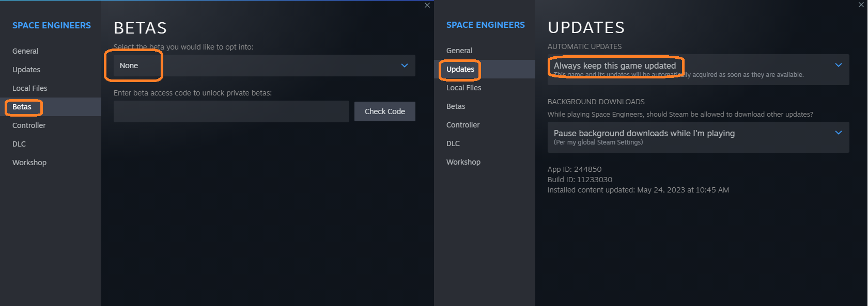Open DLC in the left window sidebar
The height and width of the screenshot is (306, 868).
coord(19,144)
